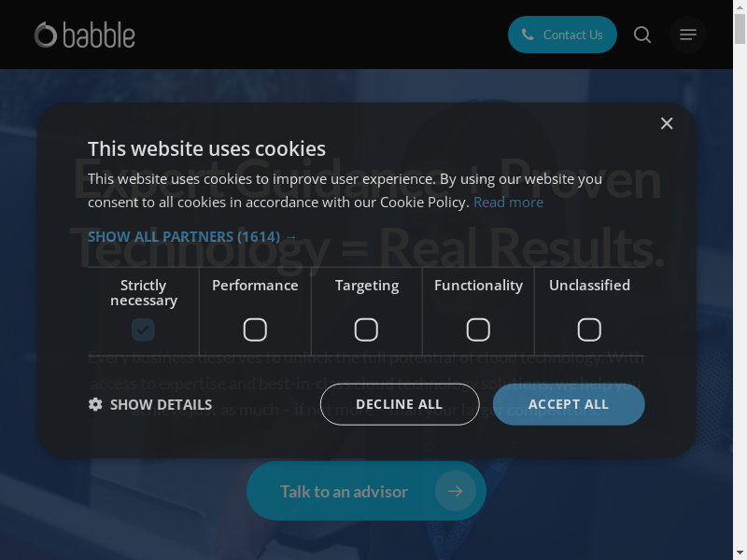
Task: Toggle the Strictly necessary checkbox
Action: [143, 329]
